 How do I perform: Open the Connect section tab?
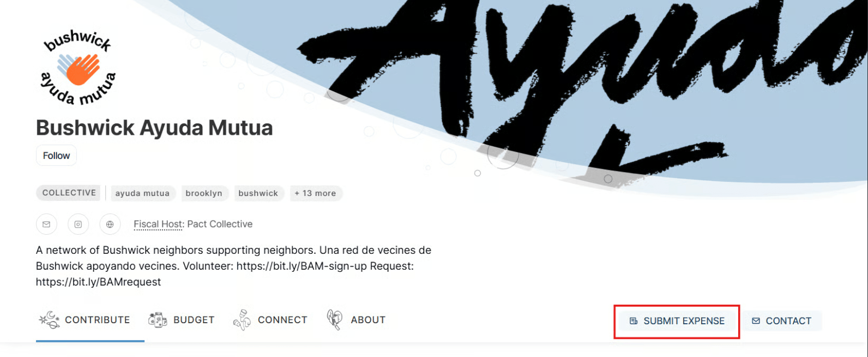[x=270, y=320]
